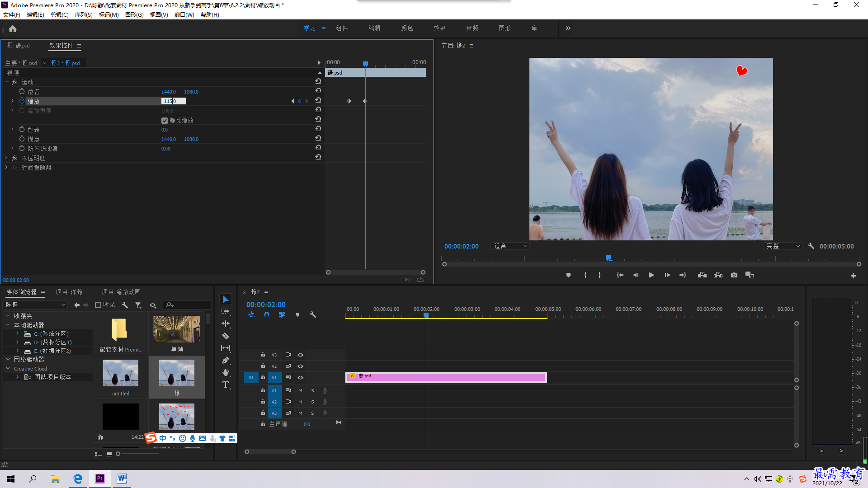Mute audio track A1
The image size is (868, 488).
tap(300, 390)
